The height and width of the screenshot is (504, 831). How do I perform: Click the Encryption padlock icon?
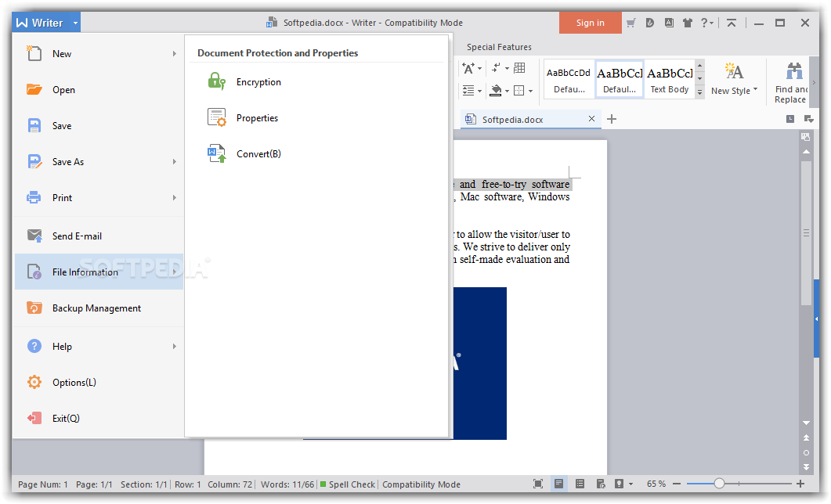pyautogui.click(x=216, y=81)
